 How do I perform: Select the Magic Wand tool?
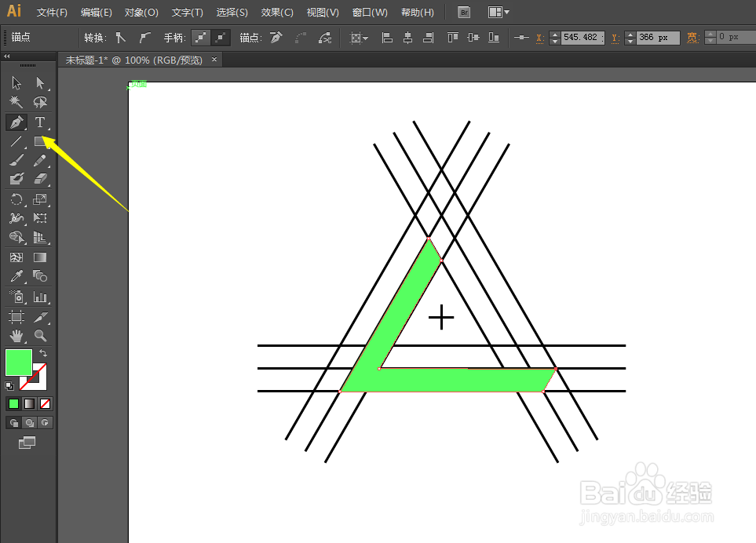click(x=16, y=102)
